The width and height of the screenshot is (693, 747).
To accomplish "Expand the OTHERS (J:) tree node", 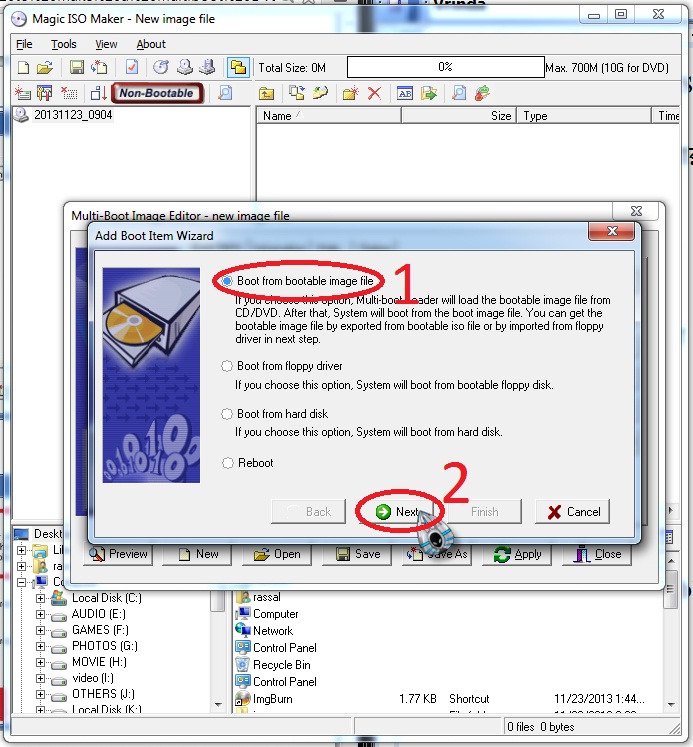I will pyautogui.click(x=40, y=695).
